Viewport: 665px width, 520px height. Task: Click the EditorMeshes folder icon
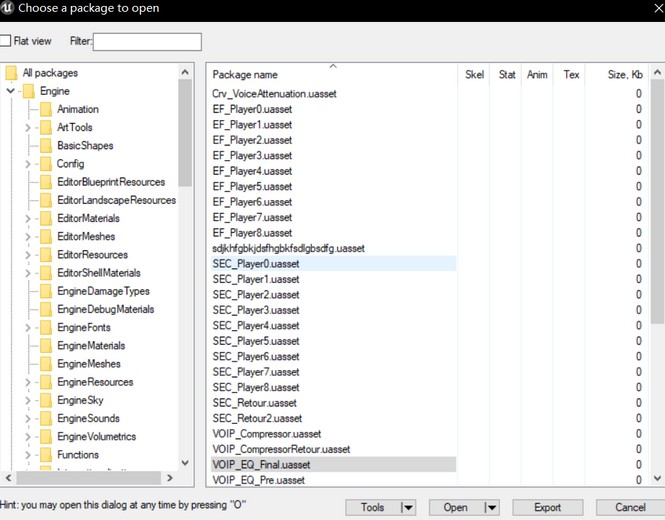click(45, 236)
